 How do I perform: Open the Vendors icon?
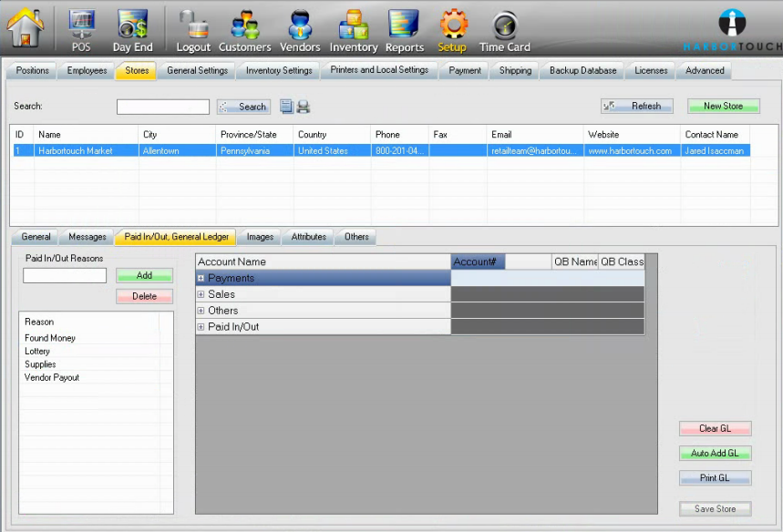(x=300, y=27)
